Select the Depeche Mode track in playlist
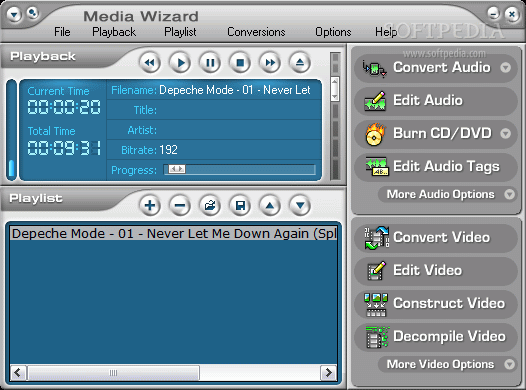Screen dimensions: 526x390 173,233
